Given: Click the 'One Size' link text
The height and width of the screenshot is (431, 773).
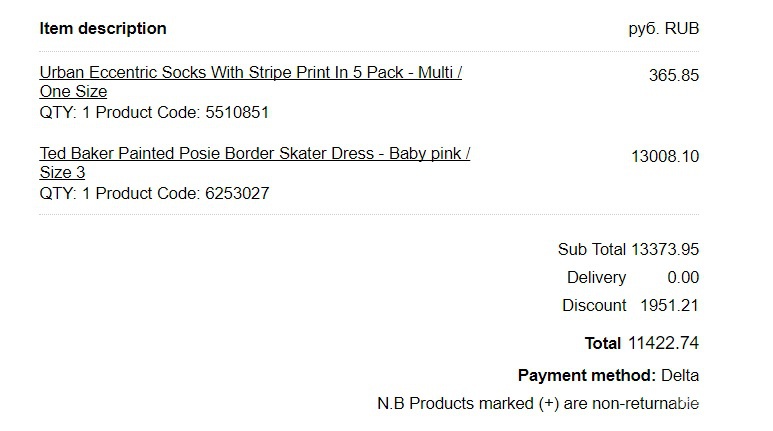Looking at the screenshot, I should point(73,92).
